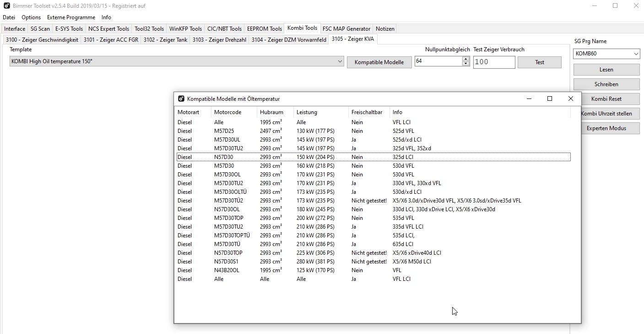
Task: Select the N57D30OL row
Action: (x=373, y=209)
